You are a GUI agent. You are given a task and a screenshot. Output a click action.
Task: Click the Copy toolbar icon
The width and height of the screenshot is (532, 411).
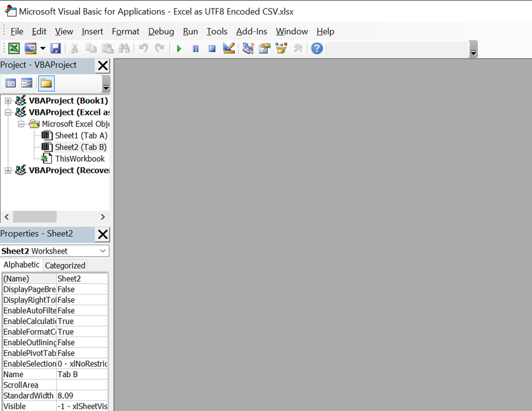tap(91, 48)
